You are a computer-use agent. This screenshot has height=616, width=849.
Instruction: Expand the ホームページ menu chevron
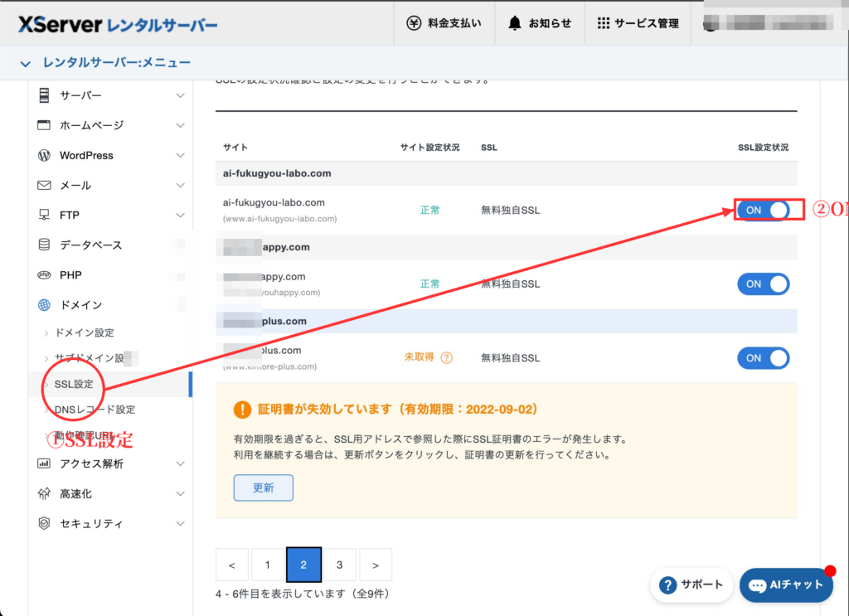pos(180,125)
